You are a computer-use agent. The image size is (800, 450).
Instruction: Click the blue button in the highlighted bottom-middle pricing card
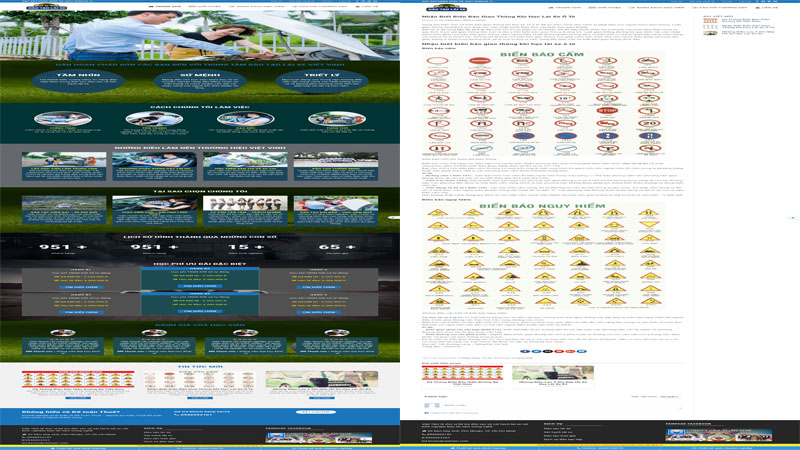(199, 311)
